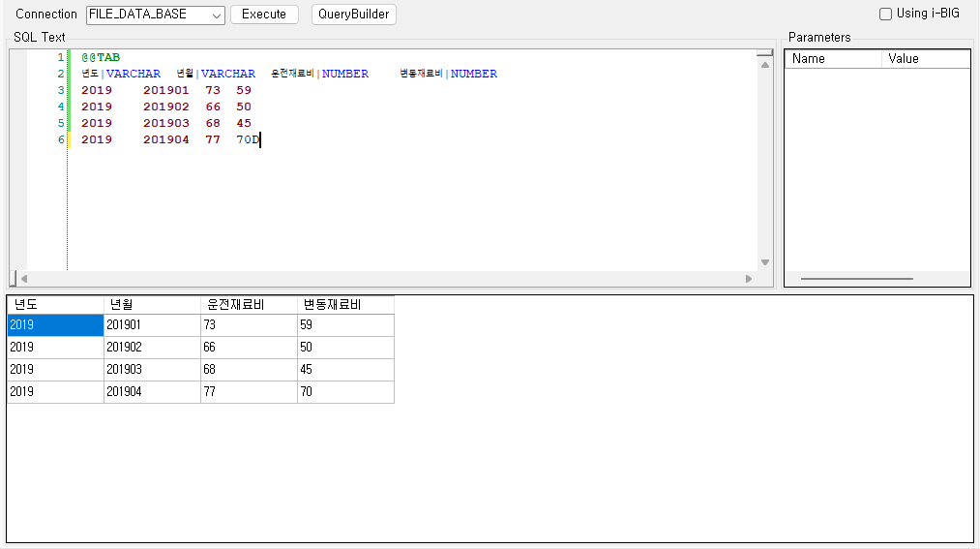Click the left scroll arrow under SQL editor
This screenshot has height=549, width=980.
[x=23, y=279]
